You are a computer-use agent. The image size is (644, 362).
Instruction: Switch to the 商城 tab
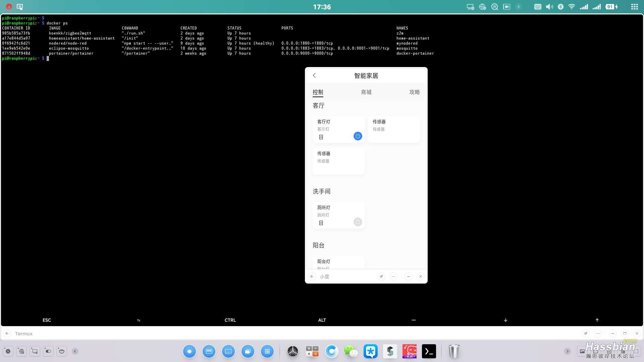click(366, 92)
